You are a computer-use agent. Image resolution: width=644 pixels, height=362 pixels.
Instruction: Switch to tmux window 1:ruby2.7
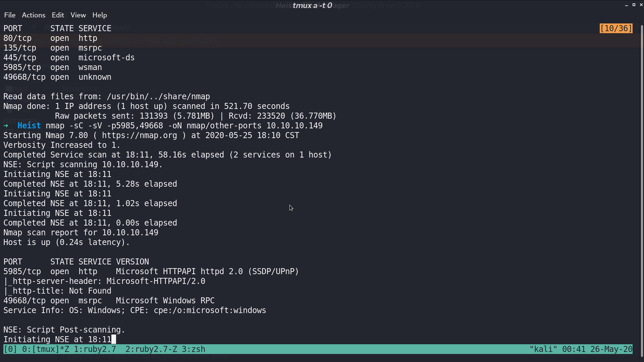(95, 349)
